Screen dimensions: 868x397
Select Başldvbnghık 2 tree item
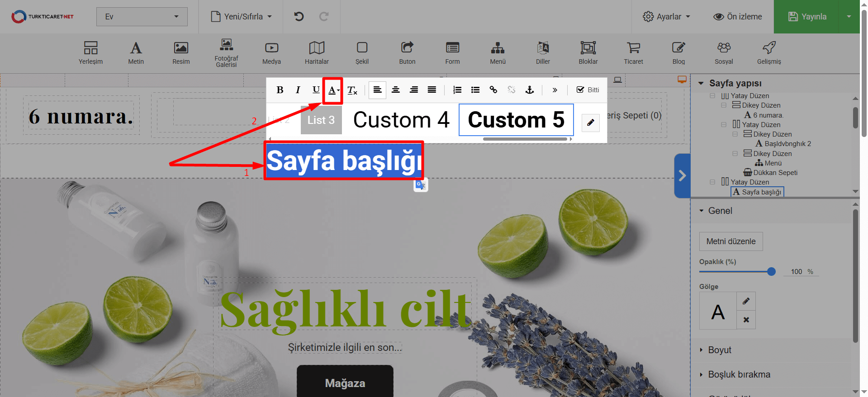click(x=783, y=144)
